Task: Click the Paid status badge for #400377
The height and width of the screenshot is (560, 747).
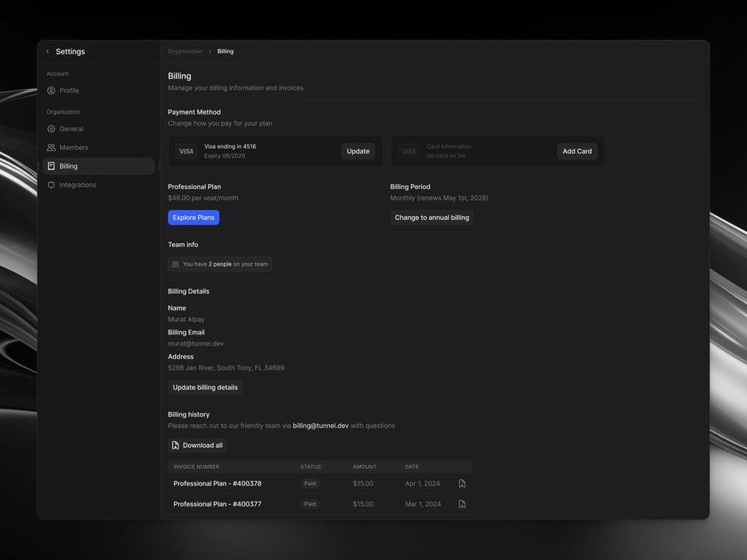Action: 310,504
